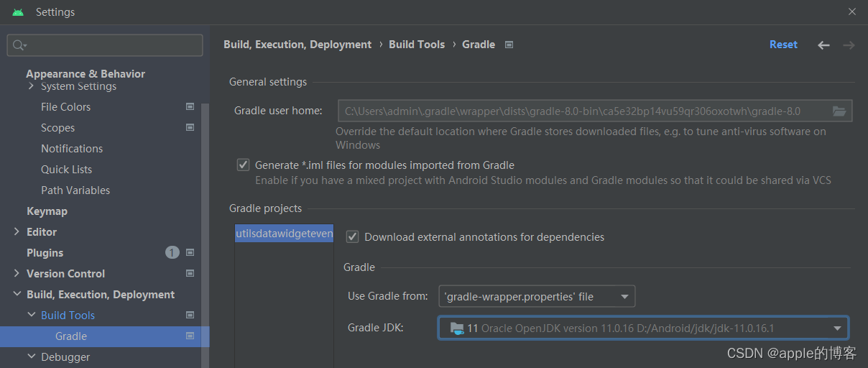
Task: Click the search magnifier icon
Action: coord(19,45)
